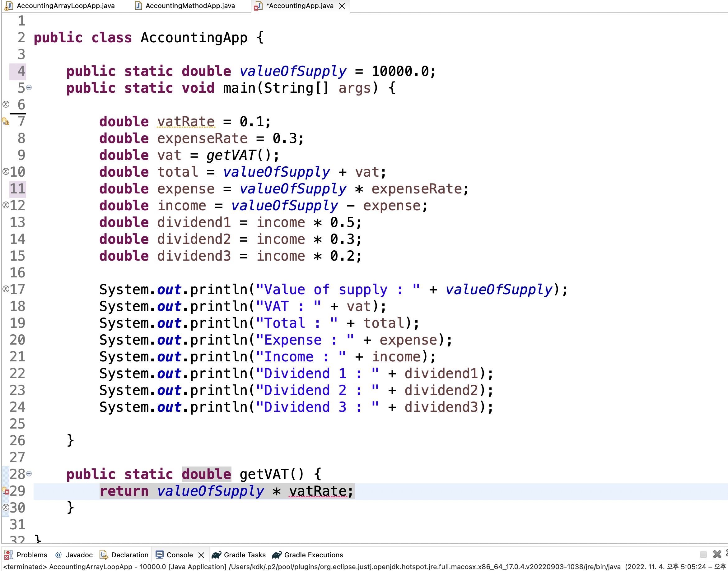
Task: Click the Remove Launch gray X icon
Action: point(716,555)
